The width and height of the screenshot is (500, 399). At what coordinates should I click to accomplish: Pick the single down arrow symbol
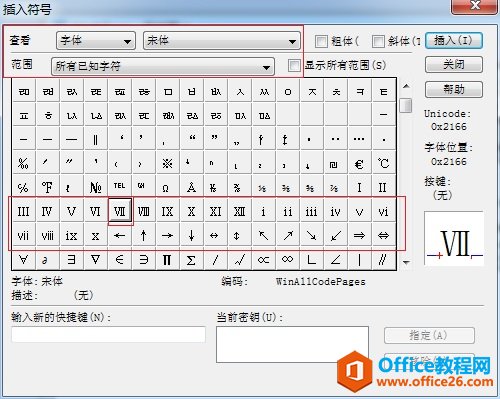[x=192, y=235]
